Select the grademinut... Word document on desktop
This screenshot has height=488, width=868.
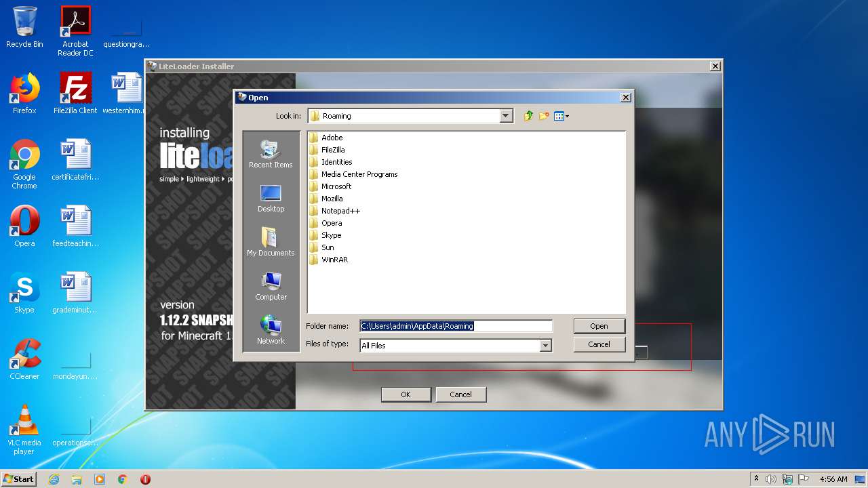pos(75,293)
